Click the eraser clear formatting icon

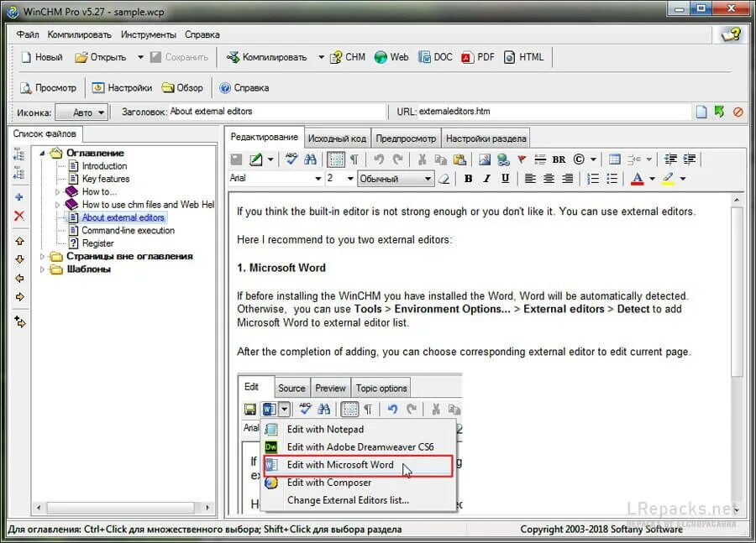[444, 179]
